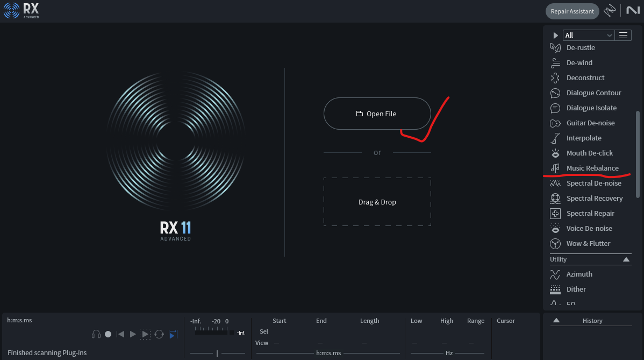Open the Spectral De-noise waveform icon
This screenshot has width=644, height=360.
point(555,183)
